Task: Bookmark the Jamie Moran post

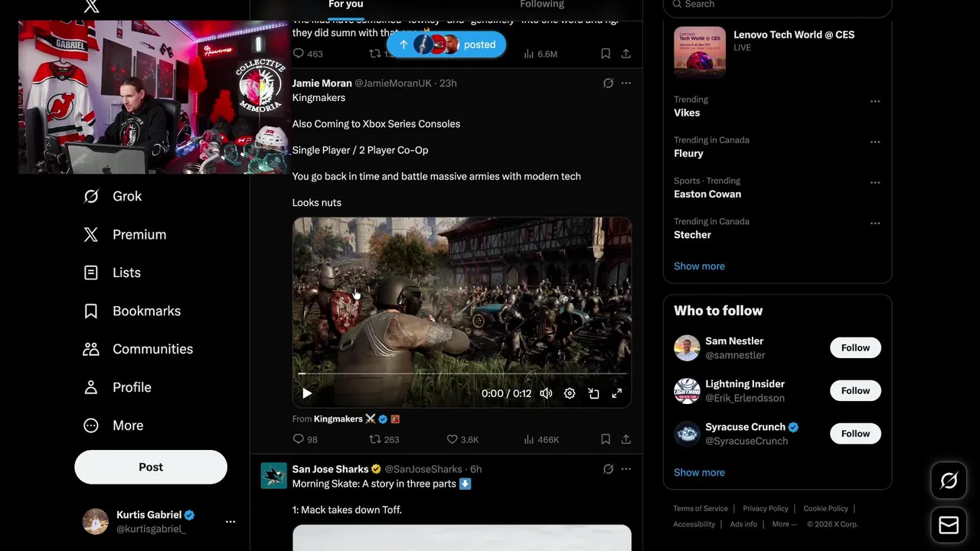Action: pyautogui.click(x=606, y=439)
